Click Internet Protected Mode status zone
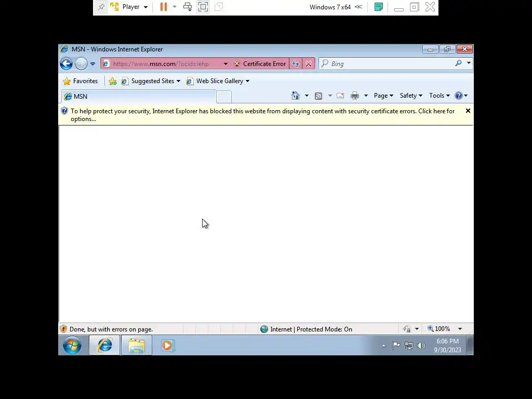Image resolution: width=532 pixels, height=399 pixels. [x=306, y=329]
